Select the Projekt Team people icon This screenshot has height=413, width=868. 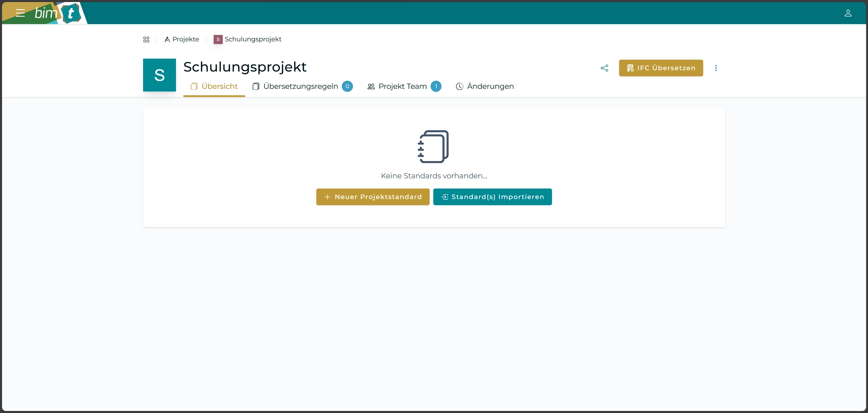pyautogui.click(x=371, y=86)
